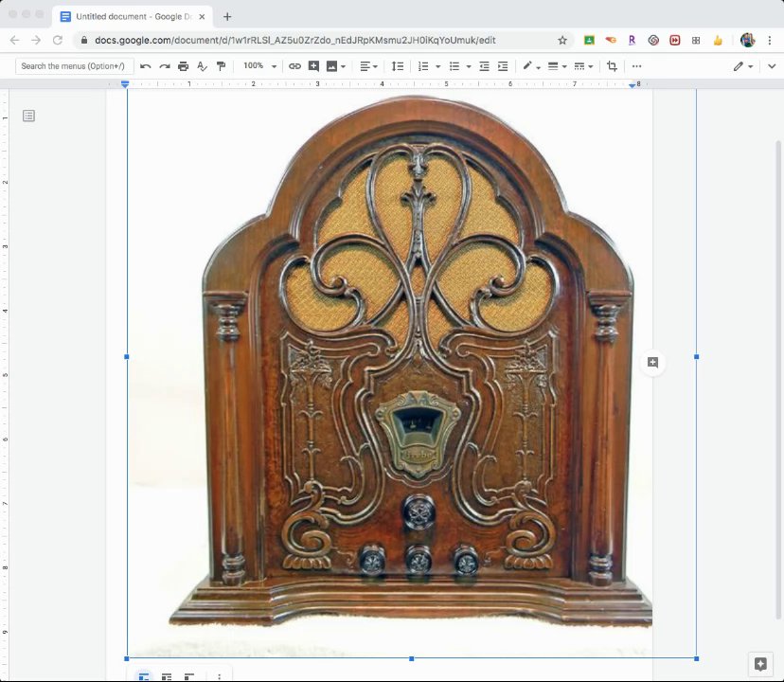Add comment using floating margin button
Screen dimensions: 784x682
click(652, 362)
